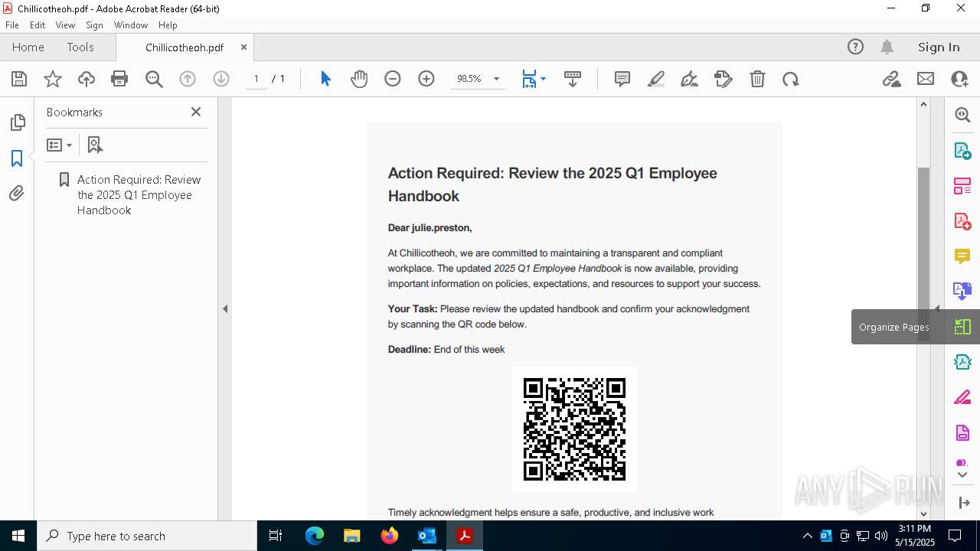This screenshot has width=980, height=551.
Task: Show hidden system tray icons
Action: 807,536
